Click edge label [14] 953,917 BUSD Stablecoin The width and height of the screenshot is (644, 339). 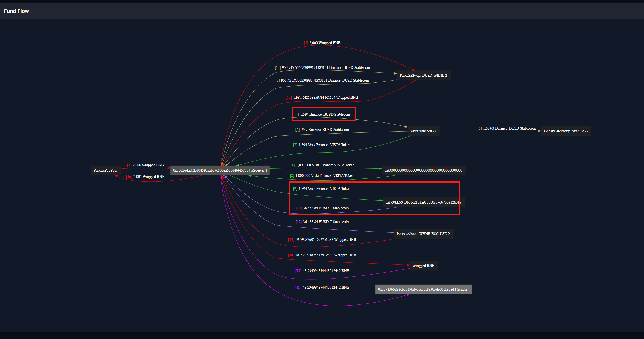click(x=322, y=68)
